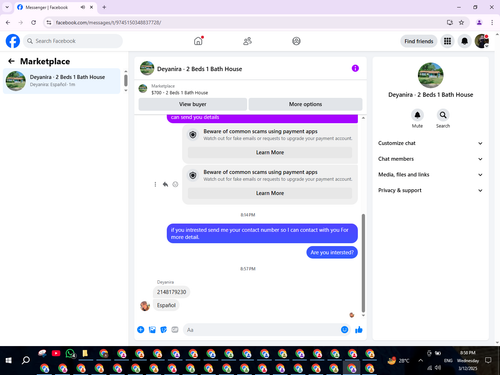Click the second Learn More button
Viewport: 500px width, 375px height.
tap(270, 193)
